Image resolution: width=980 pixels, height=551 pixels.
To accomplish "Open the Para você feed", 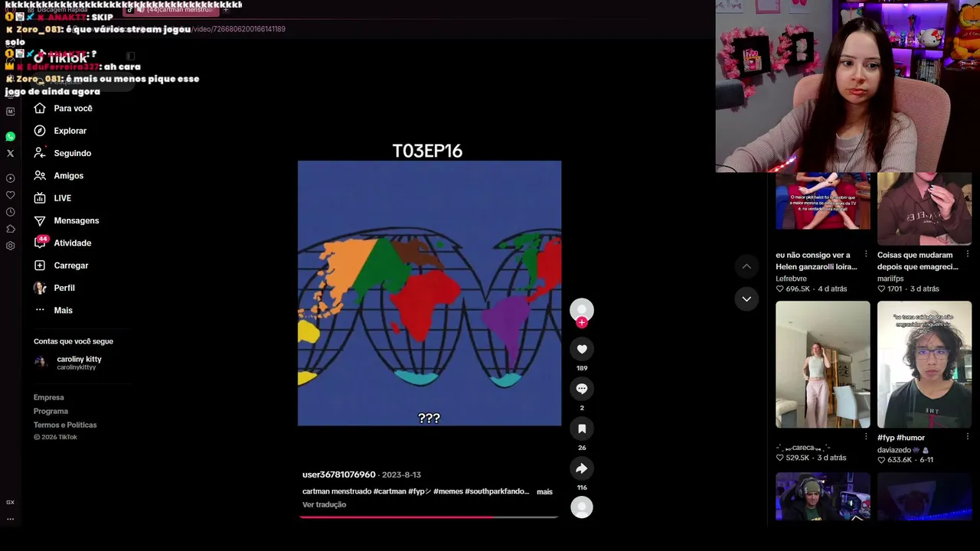I will tap(73, 109).
